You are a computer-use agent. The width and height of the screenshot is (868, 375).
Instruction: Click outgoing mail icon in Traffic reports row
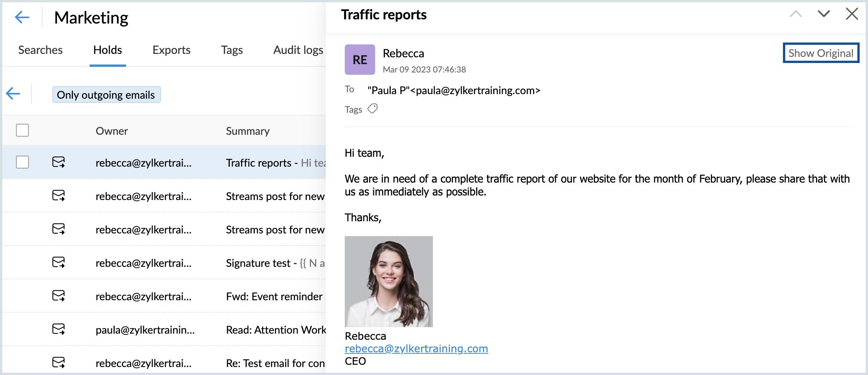tap(58, 162)
